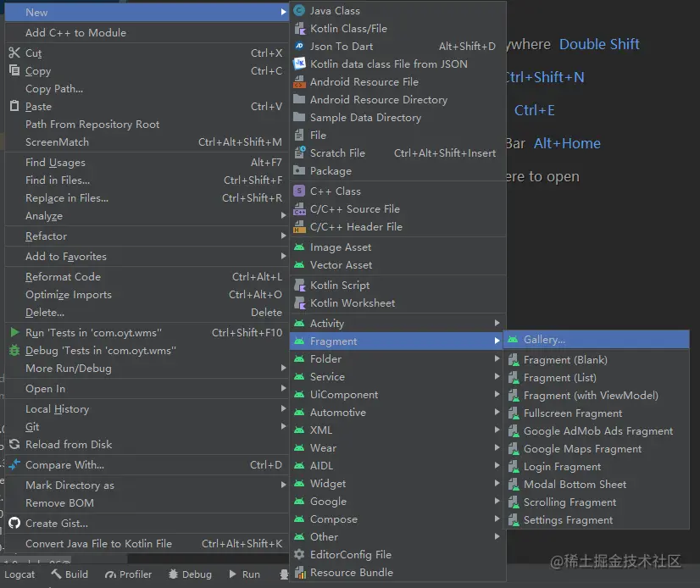Select Remove BOM menu entry
Screen dimensions: 700x588
click(147, 502)
